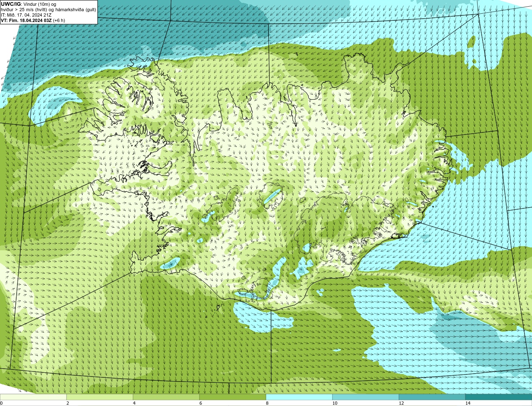Click the legend label "14"

click(468, 403)
